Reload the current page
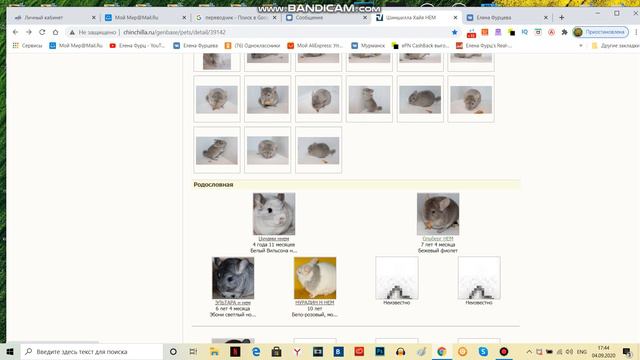 42,32
